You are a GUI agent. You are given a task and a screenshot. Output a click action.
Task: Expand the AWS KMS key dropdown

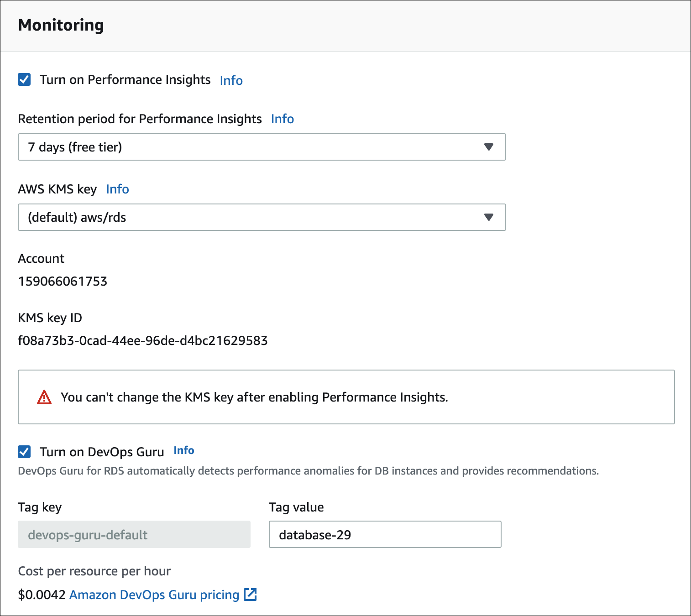click(x=262, y=217)
